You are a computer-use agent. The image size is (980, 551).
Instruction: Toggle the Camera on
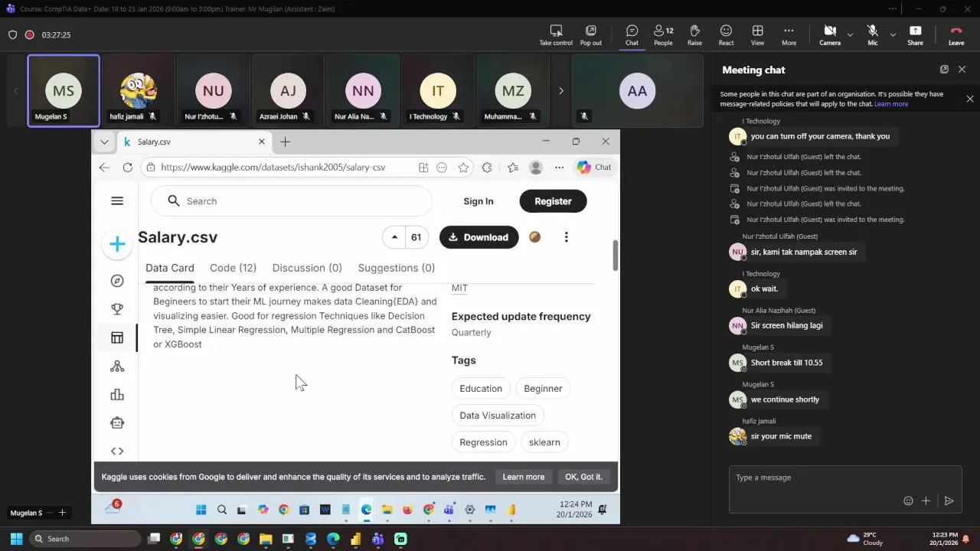pos(830,35)
